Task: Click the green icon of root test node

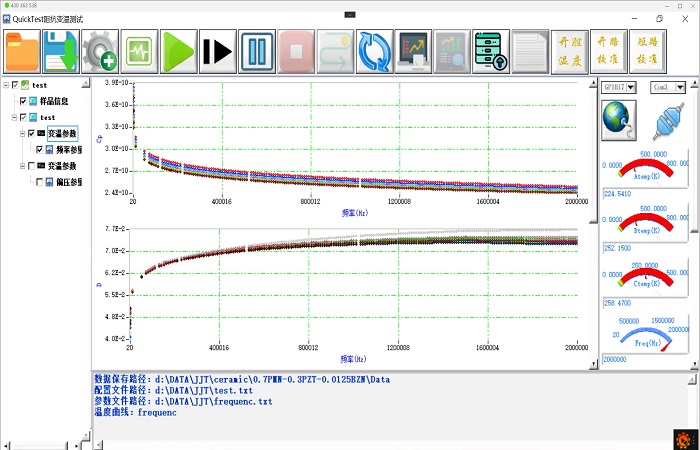Action: (25, 85)
